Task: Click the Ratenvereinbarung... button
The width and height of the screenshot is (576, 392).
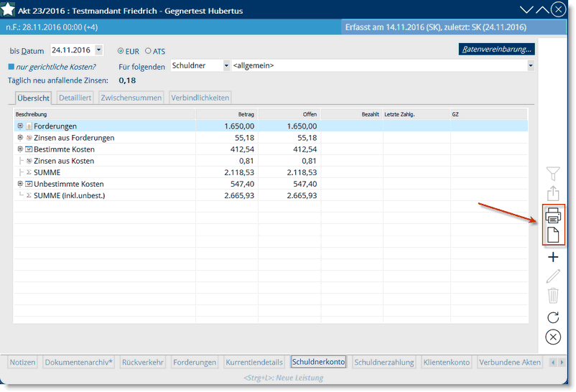Action: click(497, 50)
